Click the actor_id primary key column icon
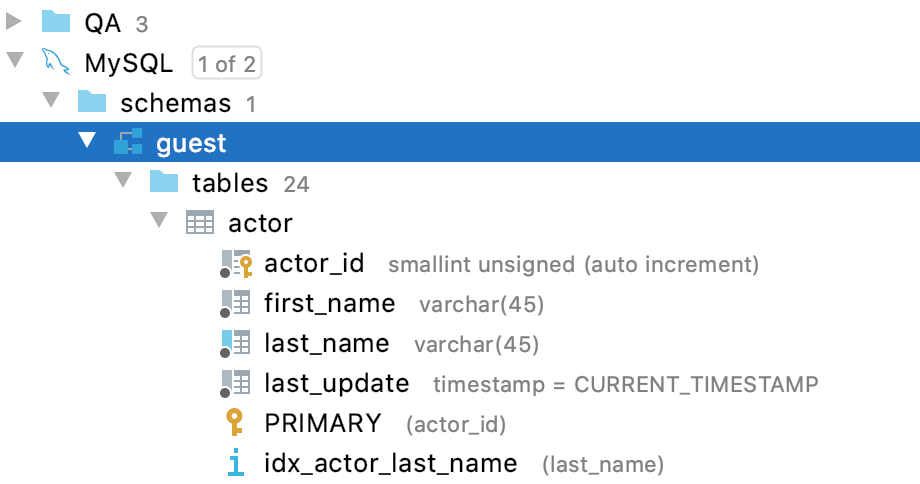 coord(236,264)
